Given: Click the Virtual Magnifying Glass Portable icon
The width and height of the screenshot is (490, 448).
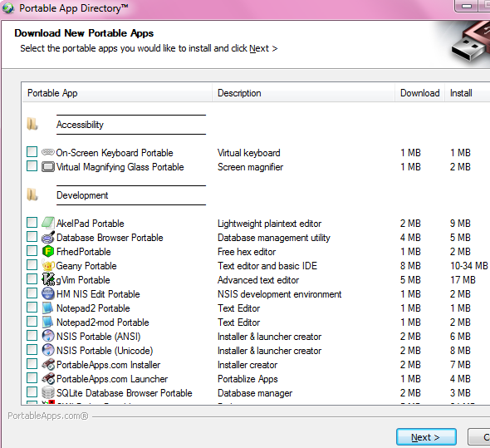Looking at the screenshot, I should [x=48, y=167].
